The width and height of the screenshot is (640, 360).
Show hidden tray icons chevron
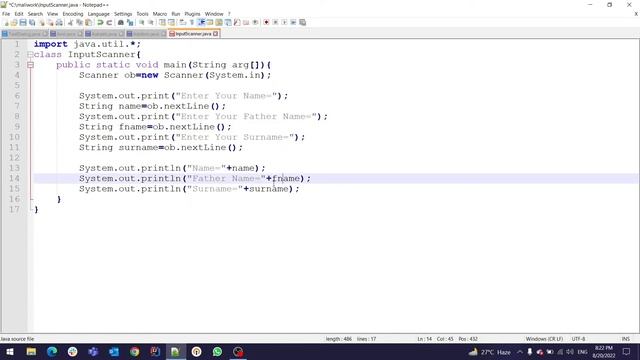pos(520,352)
